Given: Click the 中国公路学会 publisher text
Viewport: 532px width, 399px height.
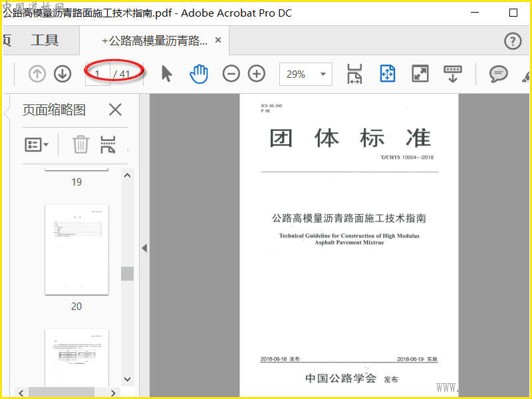Looking at the screenshot, I should (x=341, y=378).
